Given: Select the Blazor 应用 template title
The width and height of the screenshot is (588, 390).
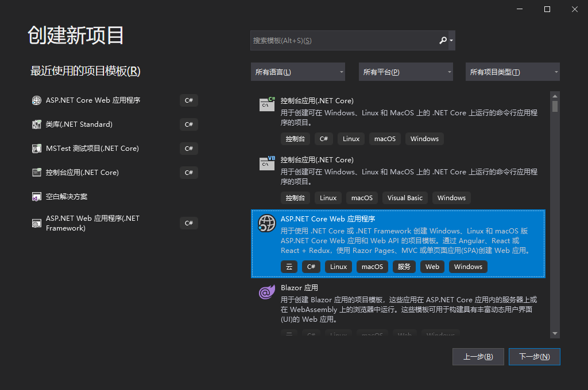Looking at the screenshot, I should pos(299,288).
